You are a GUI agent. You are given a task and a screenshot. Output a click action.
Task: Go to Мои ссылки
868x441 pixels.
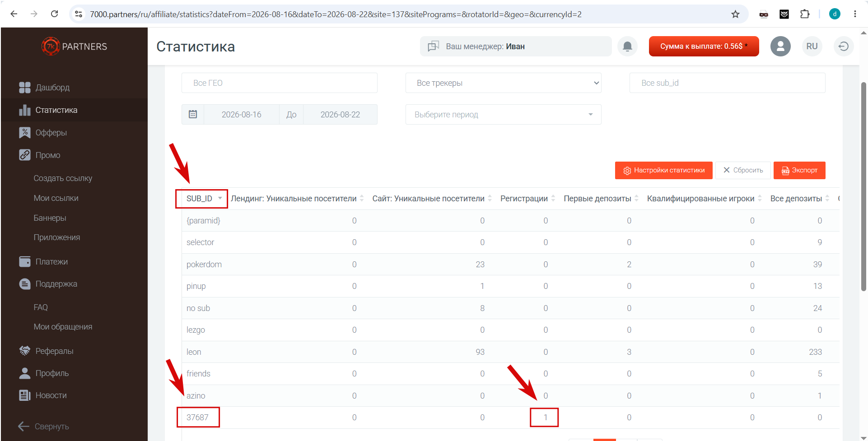[x=56, y=198]
